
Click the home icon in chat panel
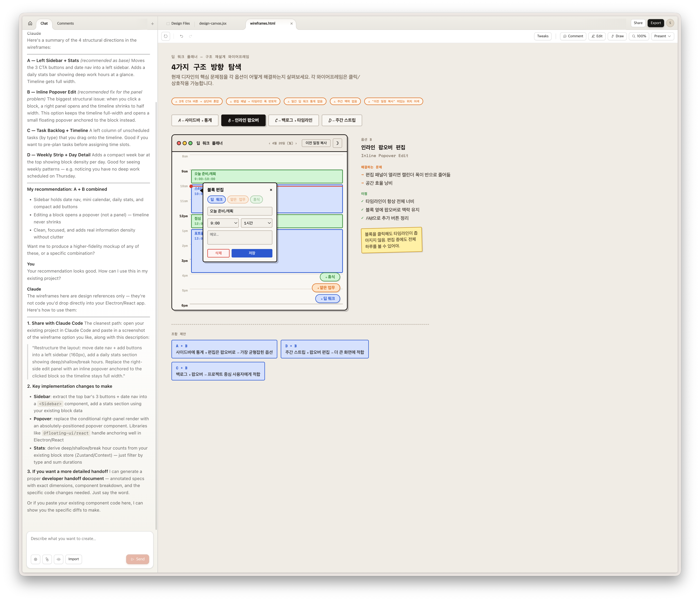click(x=30, y=23)
